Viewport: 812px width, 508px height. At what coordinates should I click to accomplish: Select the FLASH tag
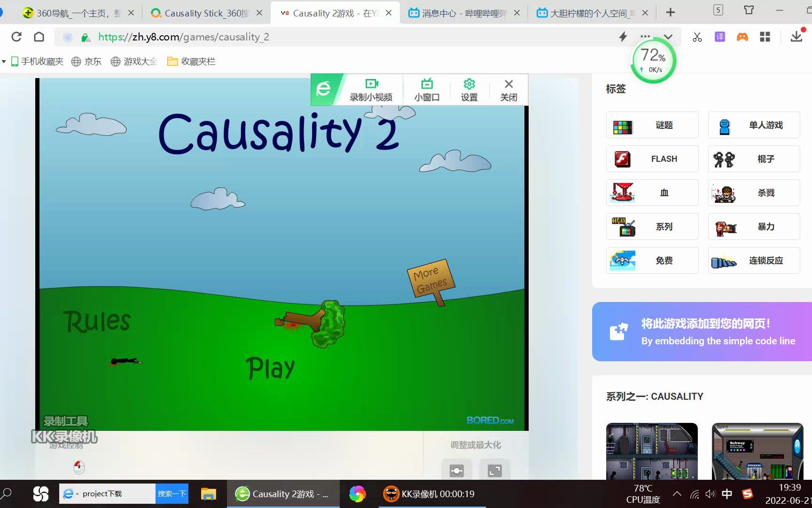coord(652,159)
